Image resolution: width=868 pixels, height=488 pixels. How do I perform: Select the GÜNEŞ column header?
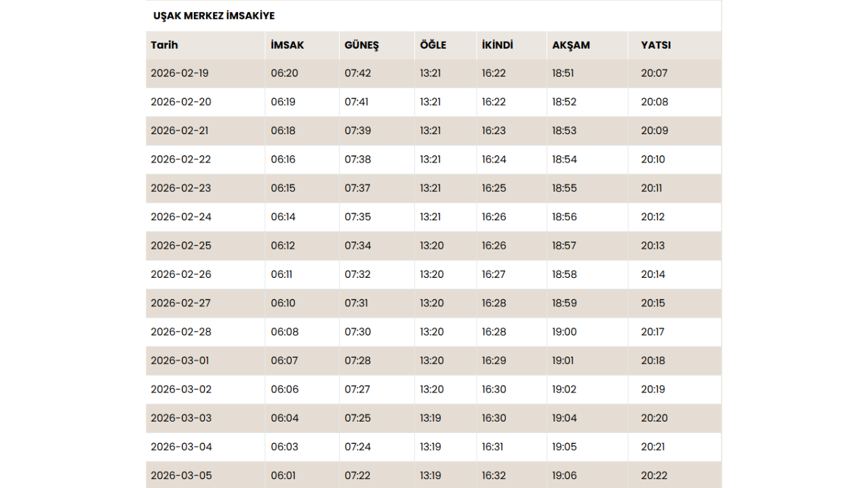tap(361, 45)
